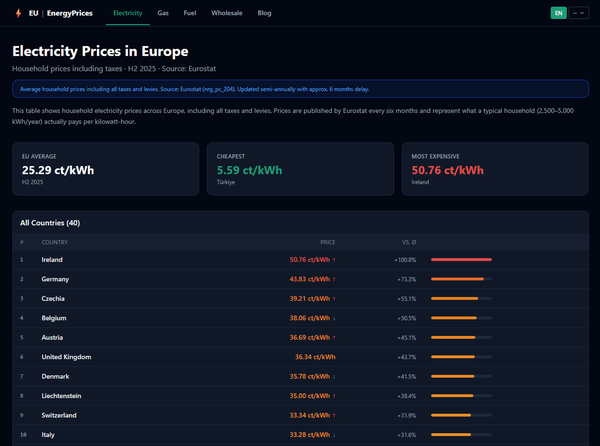Sort table by the Price column header
This screenshot has height=446, width=600.
pyautogui.click(x=328, y=243)
